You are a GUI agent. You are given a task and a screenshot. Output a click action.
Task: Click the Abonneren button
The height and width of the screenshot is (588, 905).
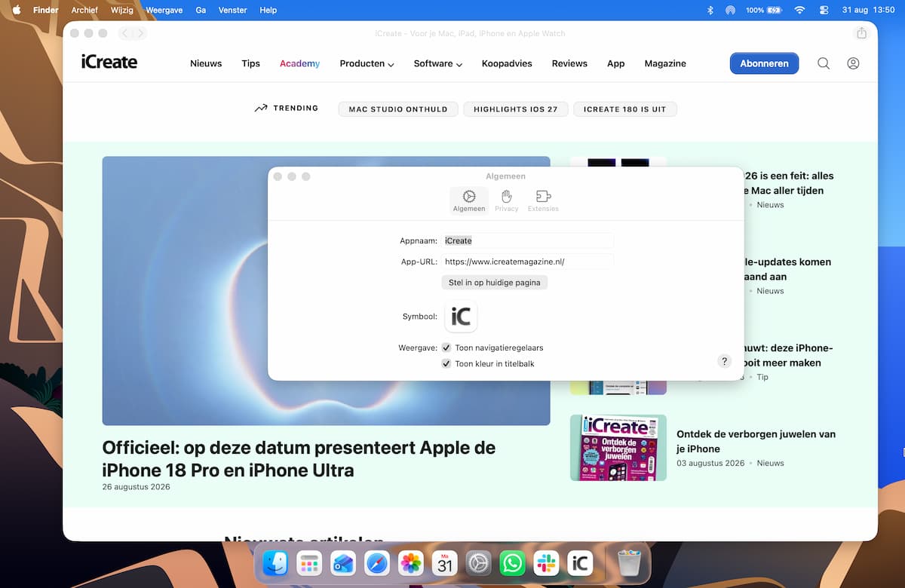point(764,63)
